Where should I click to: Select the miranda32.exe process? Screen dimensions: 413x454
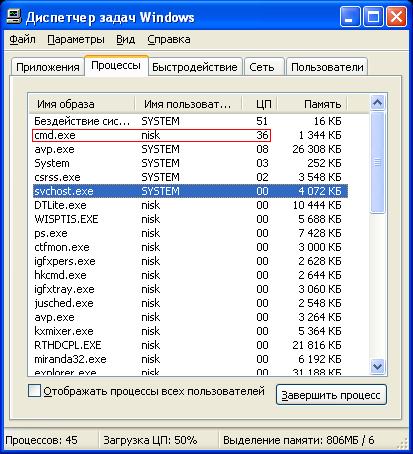[x=190, y=359]
